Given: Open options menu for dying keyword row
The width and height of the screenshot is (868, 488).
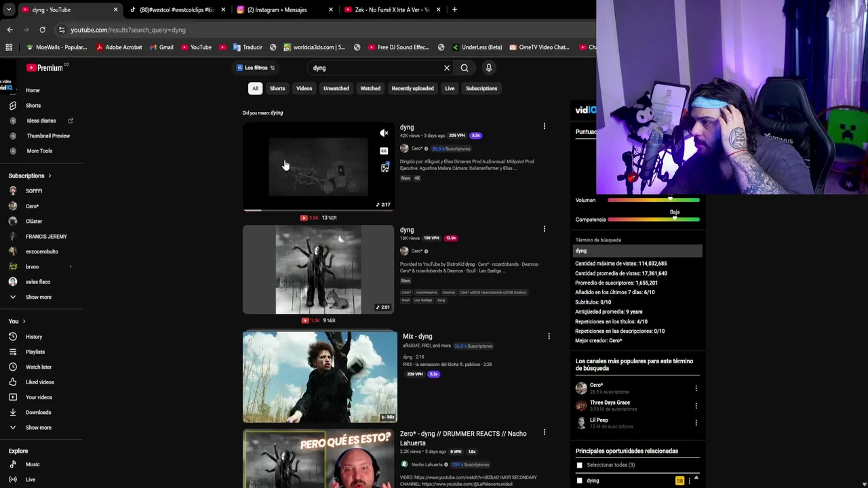Looking at the screenshot, I should (x=690, y=481).
